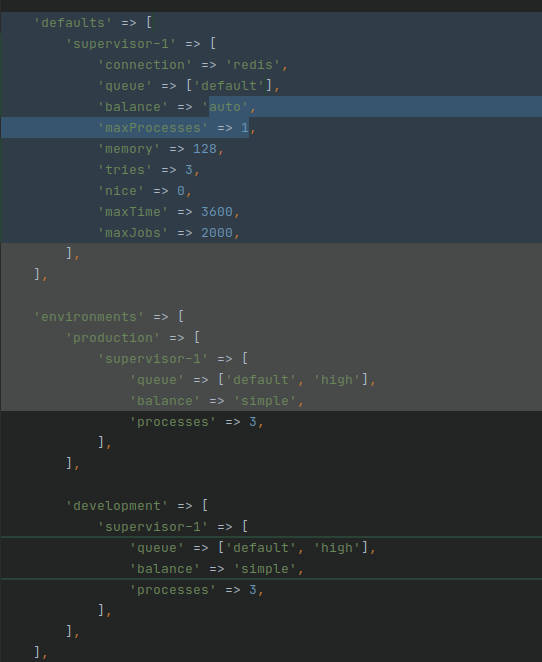
Task: Click the maxJobs value 2000
Action: tap(217, 233)
